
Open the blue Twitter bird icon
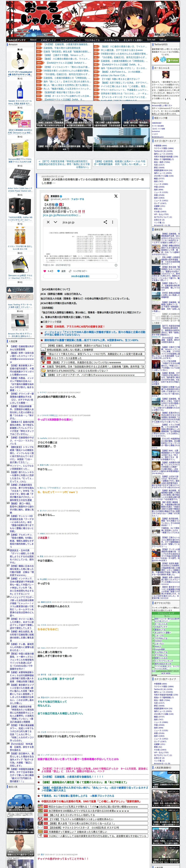coord(163,60)
